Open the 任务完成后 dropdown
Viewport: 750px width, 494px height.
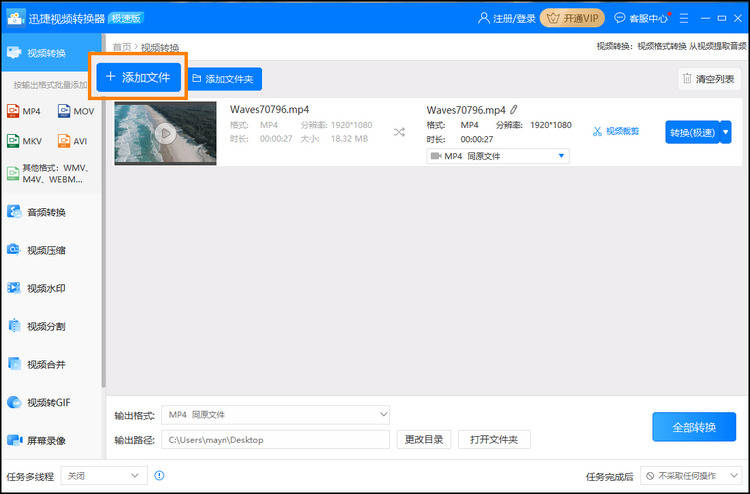tap(691, 476)
